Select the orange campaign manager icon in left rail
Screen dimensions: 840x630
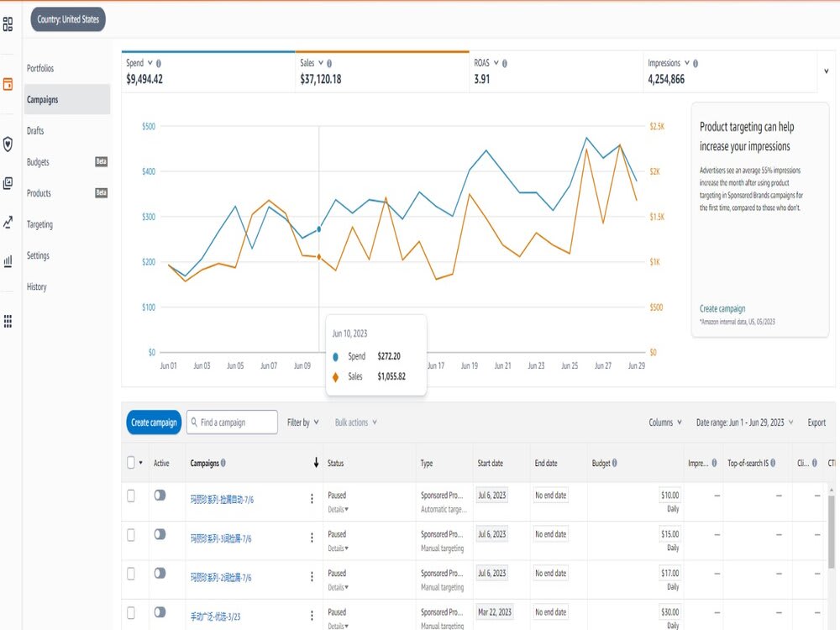8,84
